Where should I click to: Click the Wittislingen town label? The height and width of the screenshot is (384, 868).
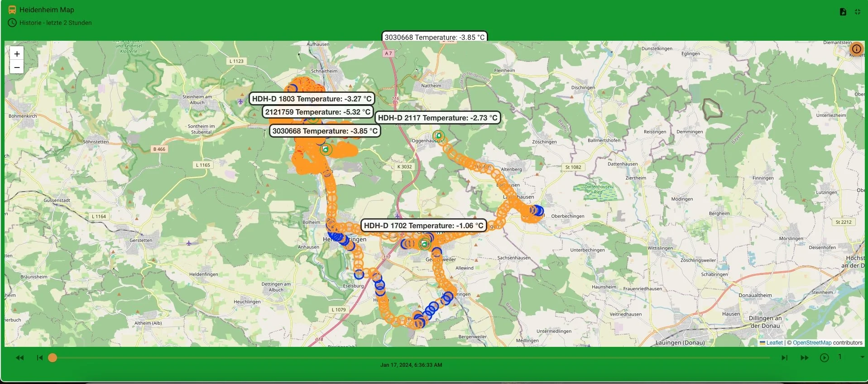(x=660, y=248)
